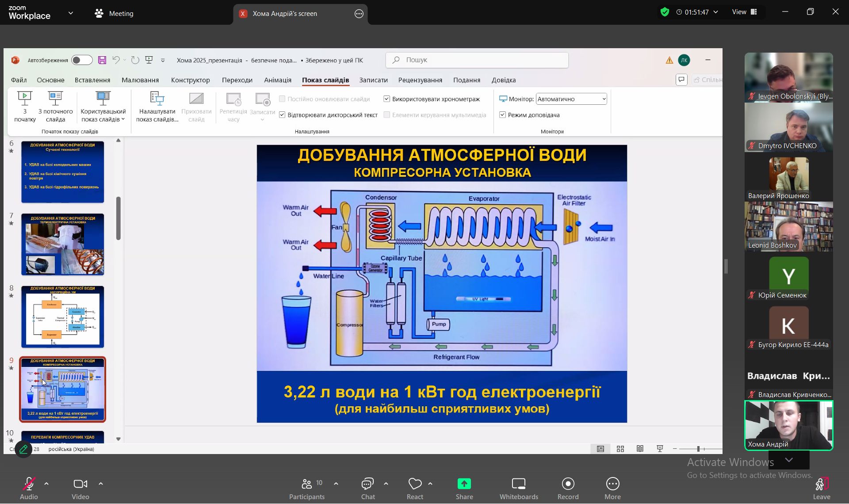Image resolution: width=849 pixels, height=504 pixels.
Task: Switch to Slide Sorter view
Action: click(620, 449)
